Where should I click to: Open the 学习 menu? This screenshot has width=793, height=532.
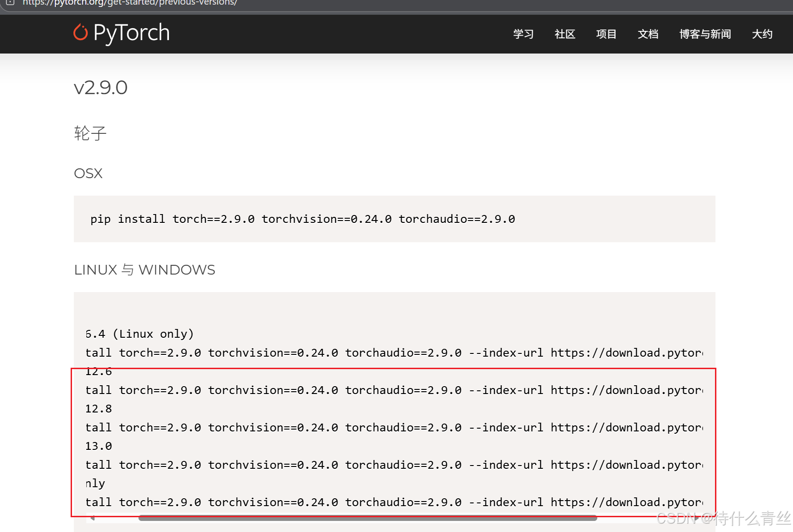click(x=523, y=34)
